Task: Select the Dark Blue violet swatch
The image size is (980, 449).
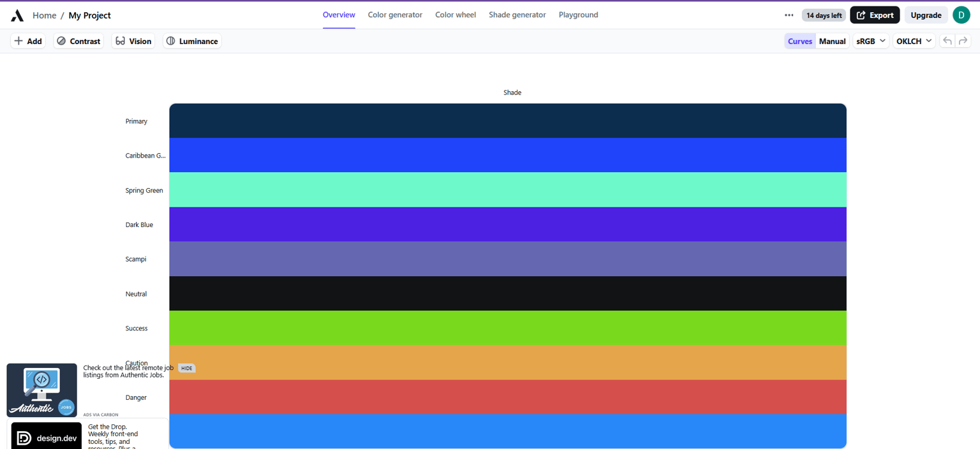Action: (508, 224)
